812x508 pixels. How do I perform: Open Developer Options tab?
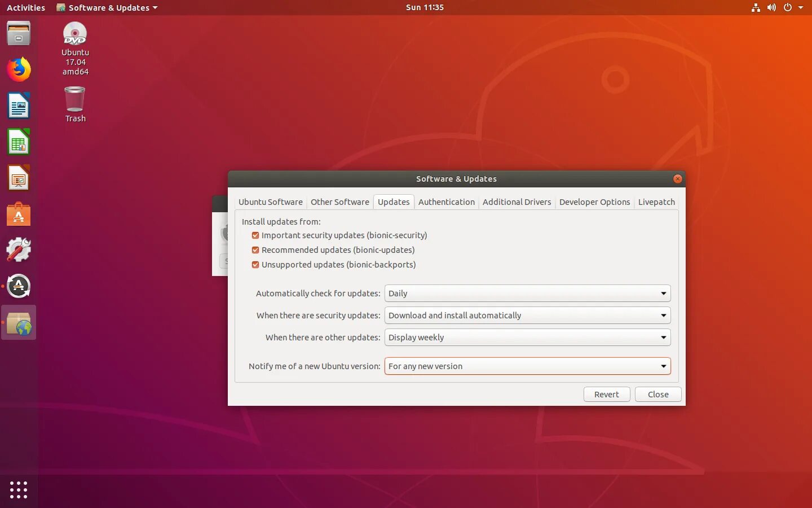[595, 202]
